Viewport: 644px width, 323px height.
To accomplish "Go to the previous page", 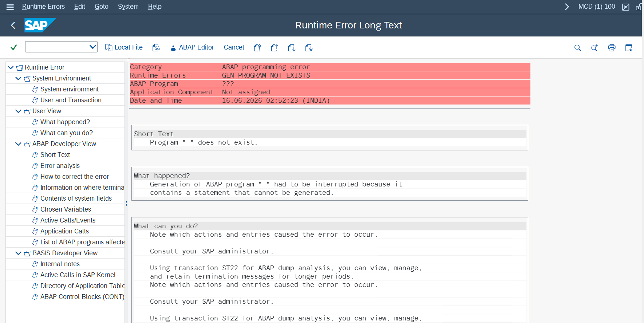I will 275,48.
